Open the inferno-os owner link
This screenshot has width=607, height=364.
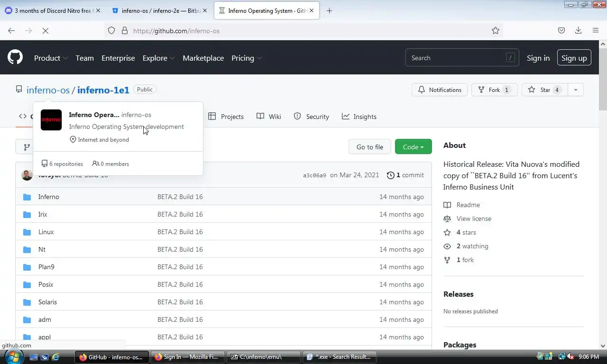48,90
